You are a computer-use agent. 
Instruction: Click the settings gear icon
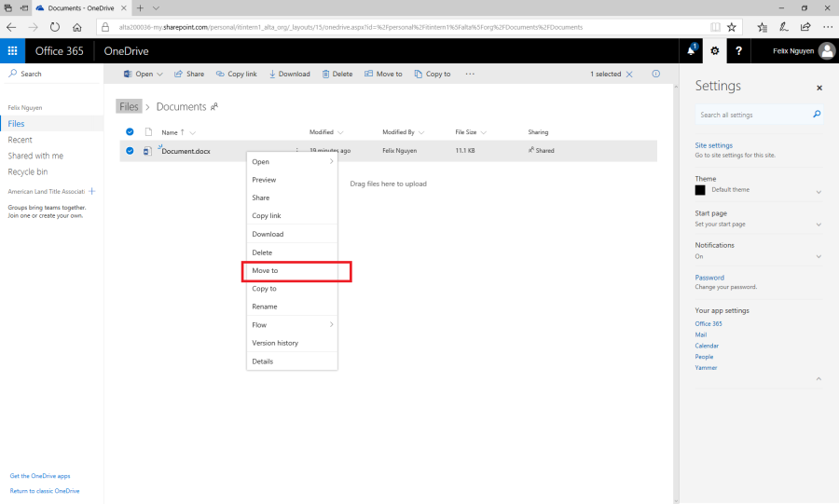coord(714,51)
